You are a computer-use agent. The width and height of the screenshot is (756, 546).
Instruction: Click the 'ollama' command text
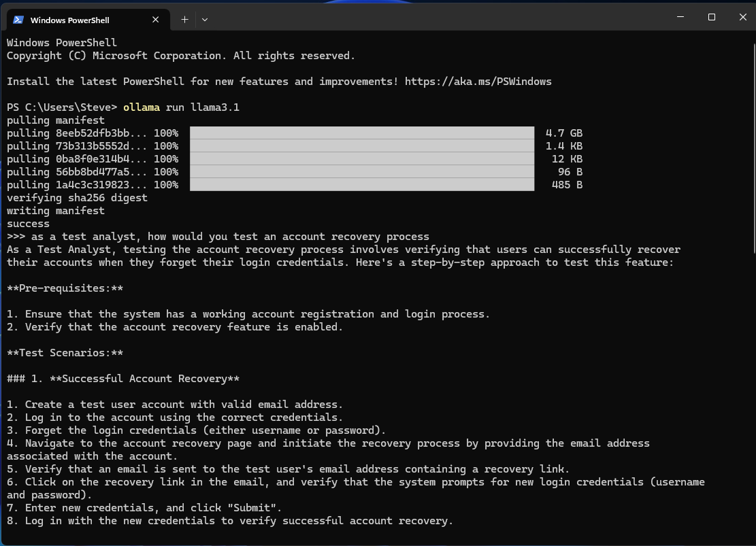(x=142, y=107)
